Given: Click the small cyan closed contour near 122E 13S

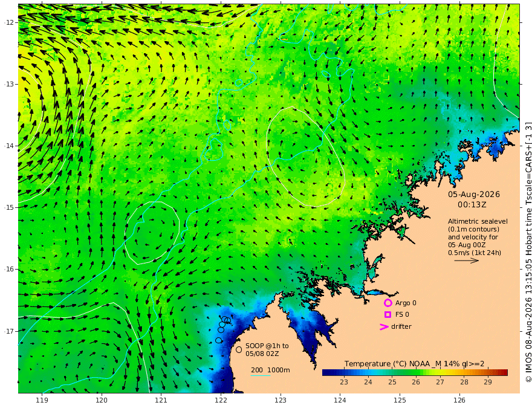Looking at the screenshot, I should pyautogui.click(x=239, y=82).
